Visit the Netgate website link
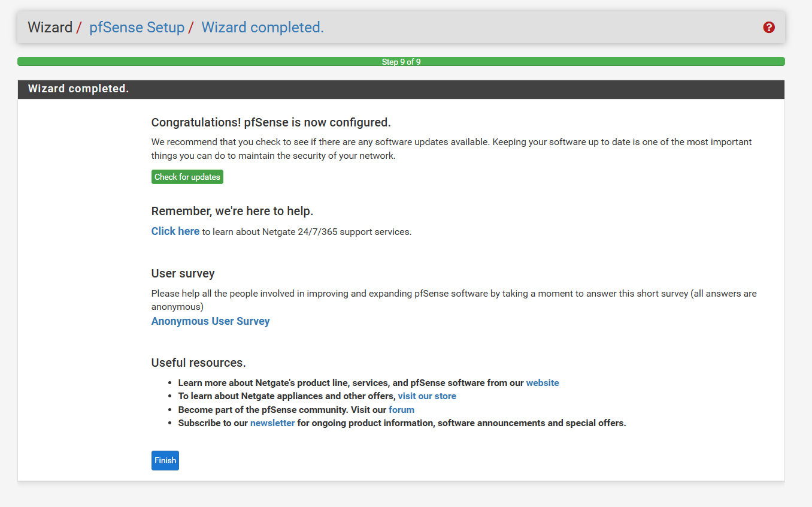 (x=542, y=383)
